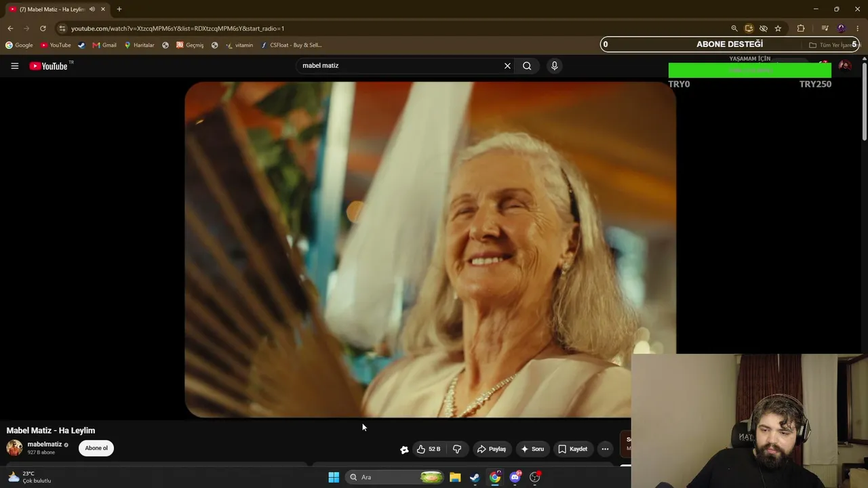Open the Gmail bookmark
This screenshot has height=488, width=868.
point(104,45)
